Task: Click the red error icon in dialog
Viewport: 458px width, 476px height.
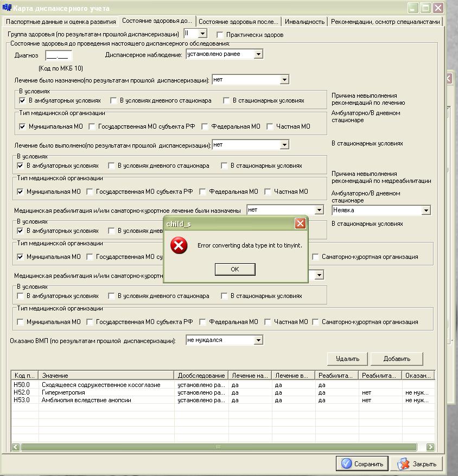Action: tap(179, 245)
